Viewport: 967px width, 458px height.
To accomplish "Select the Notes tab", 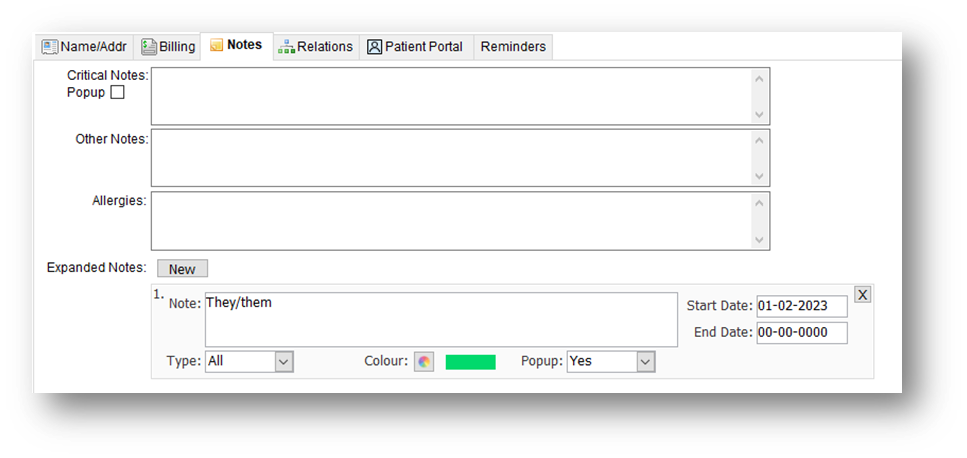I will pyautogui.click(x=237, y=46).
